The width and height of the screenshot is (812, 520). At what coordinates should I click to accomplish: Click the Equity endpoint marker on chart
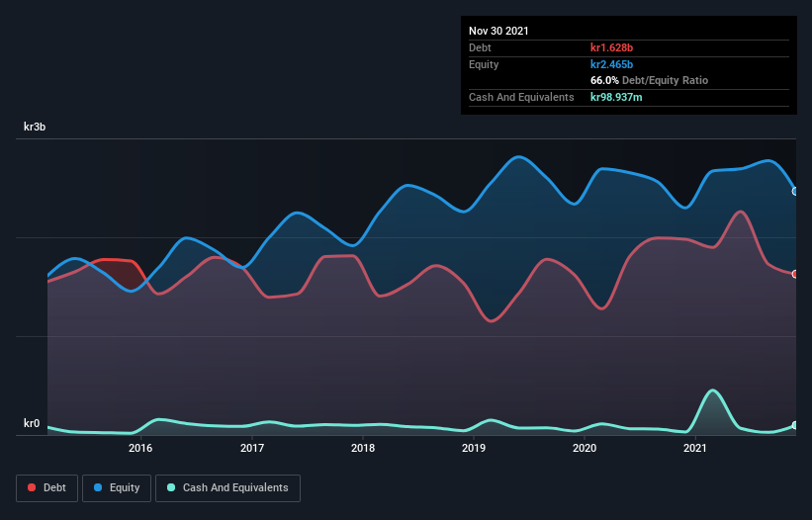point(795,192)
